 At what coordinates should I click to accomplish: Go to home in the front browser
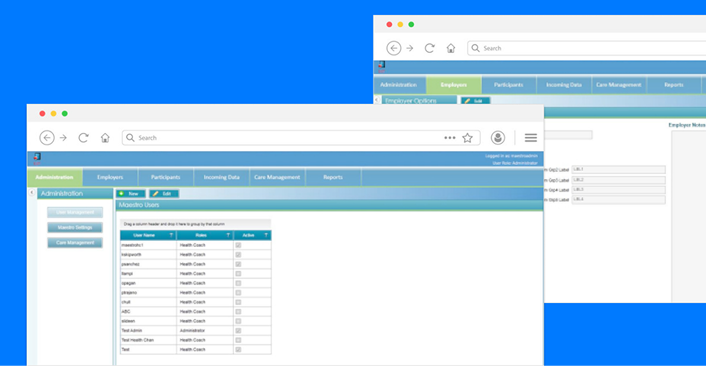click(105, 138)
